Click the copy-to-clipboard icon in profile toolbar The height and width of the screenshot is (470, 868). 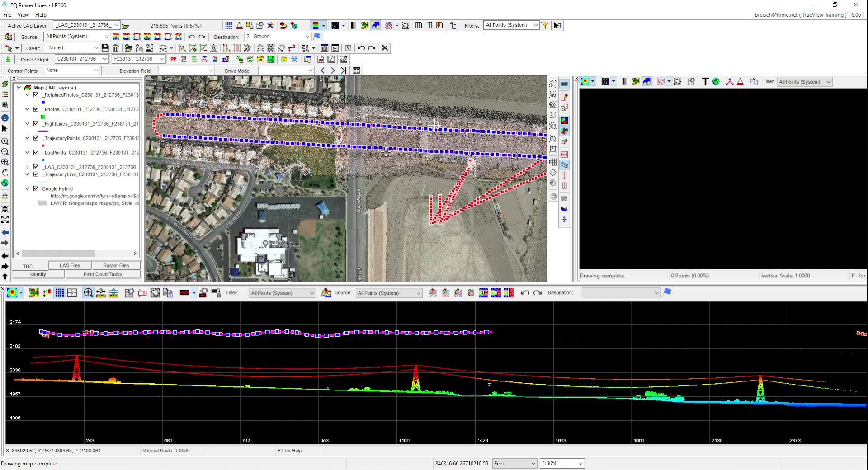click(x=168, y=293)
